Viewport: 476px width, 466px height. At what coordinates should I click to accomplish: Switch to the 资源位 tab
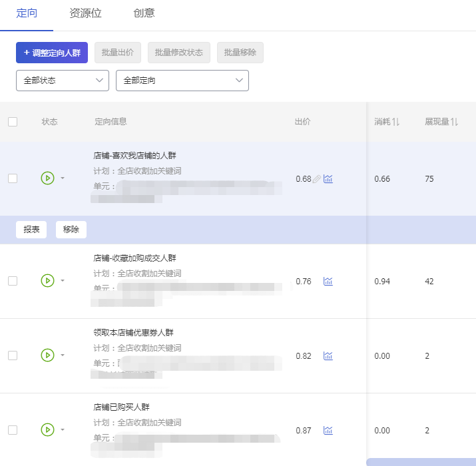click(x=85, y=13)
